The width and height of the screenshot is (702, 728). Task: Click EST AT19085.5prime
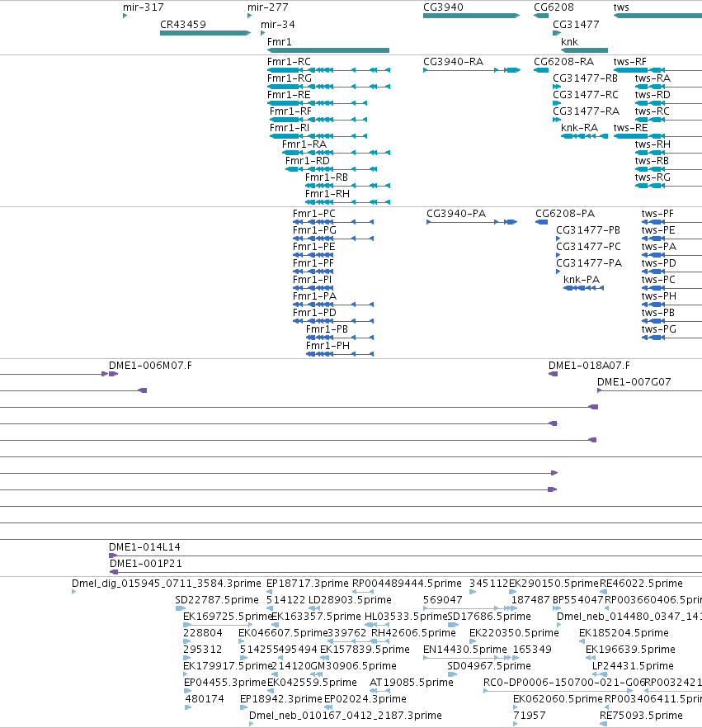(411, 682)
